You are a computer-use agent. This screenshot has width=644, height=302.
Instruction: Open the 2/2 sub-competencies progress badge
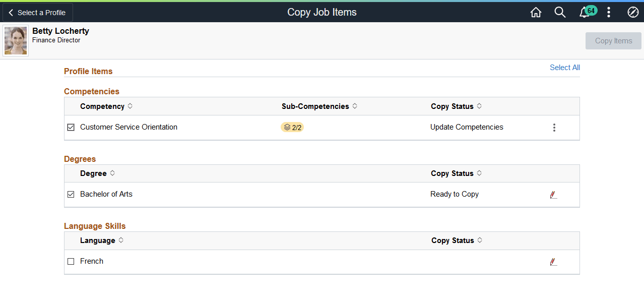pyautogui.click(x=292, y=127)
